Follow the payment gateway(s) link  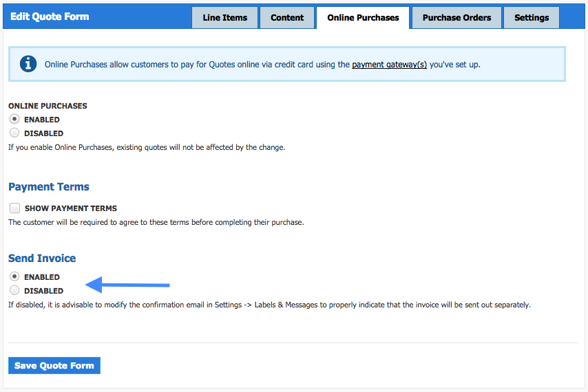(x=389, y=65)
